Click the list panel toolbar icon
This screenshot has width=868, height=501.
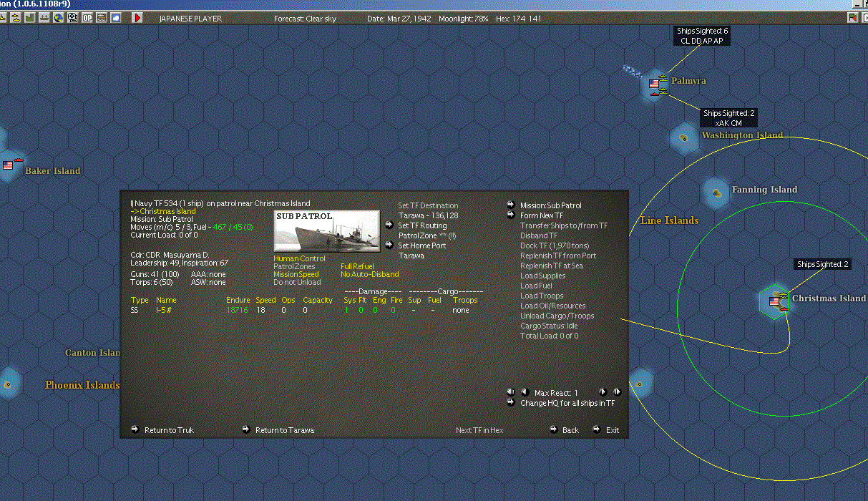101,18
